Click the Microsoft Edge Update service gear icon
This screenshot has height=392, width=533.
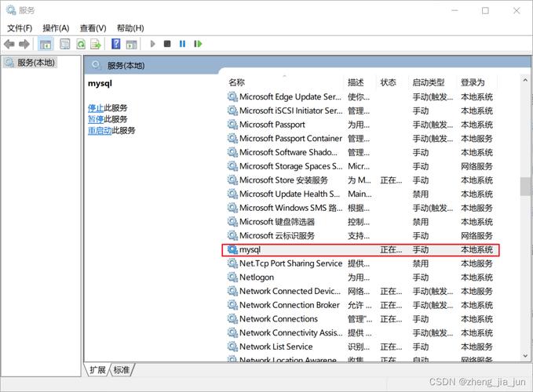point(232,96)
